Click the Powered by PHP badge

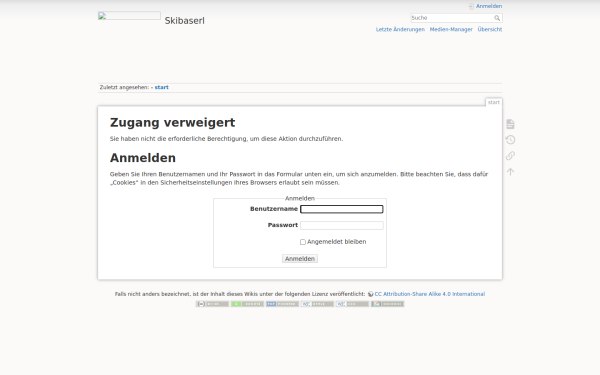pyautogui.click(x=282, y=304)
